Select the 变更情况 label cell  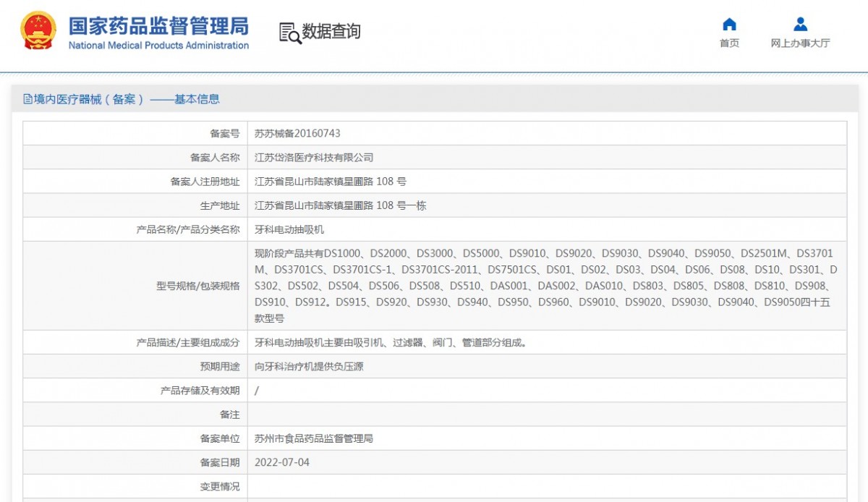click(135, 486)
